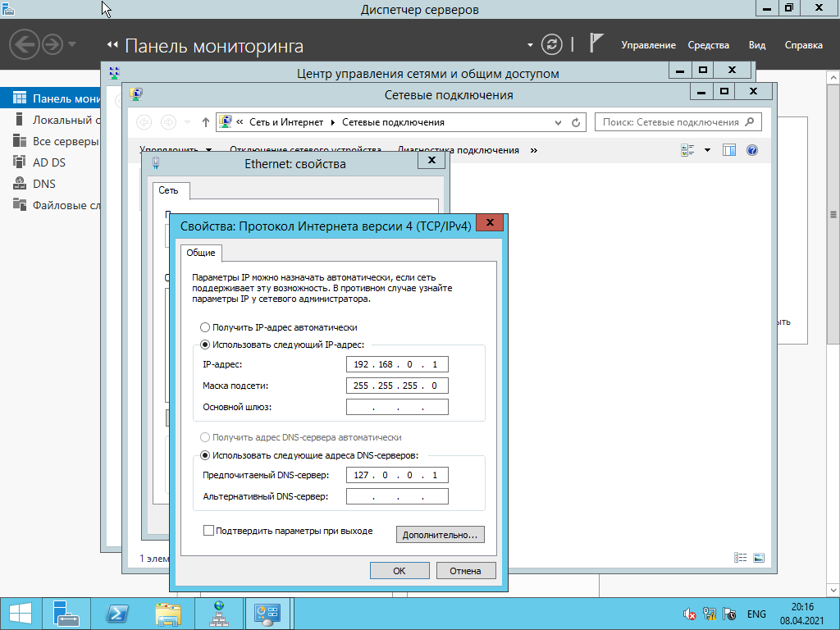
Task: Close the Ethernet: свойства window
Action: click(x=431, y=161)
